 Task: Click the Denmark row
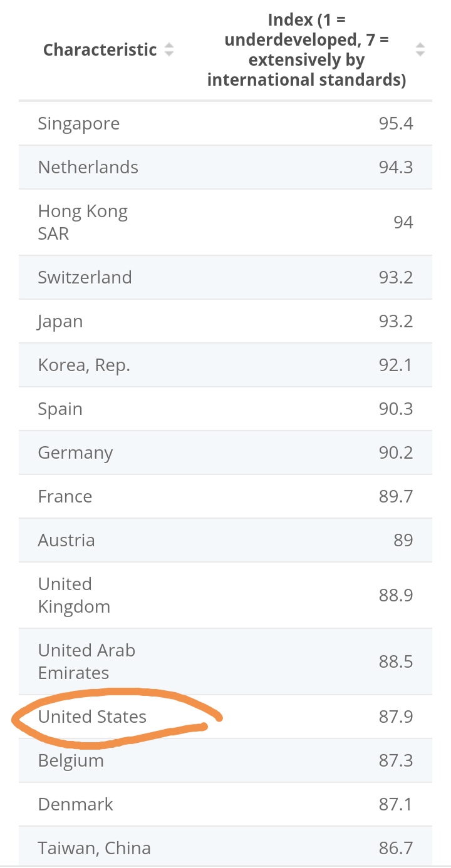(225, 804)
